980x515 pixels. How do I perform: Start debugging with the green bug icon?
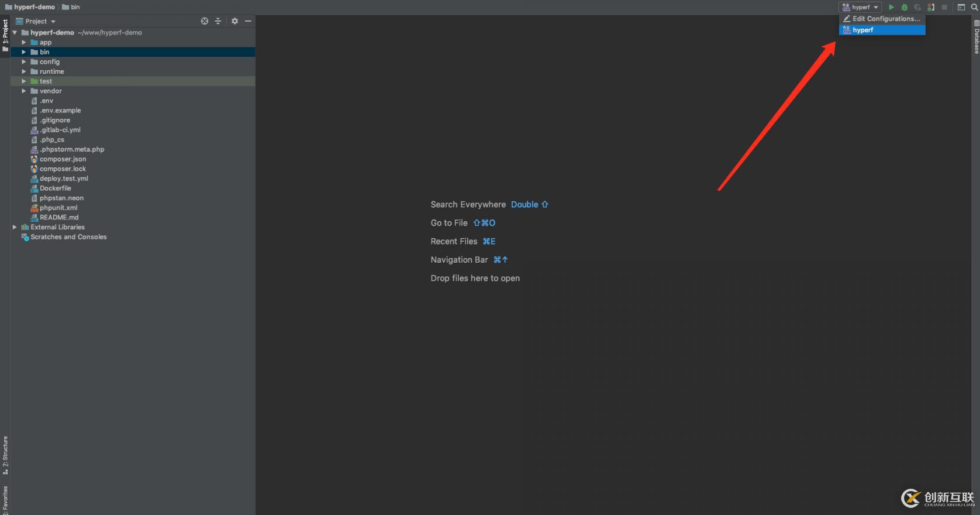point(905,8)
